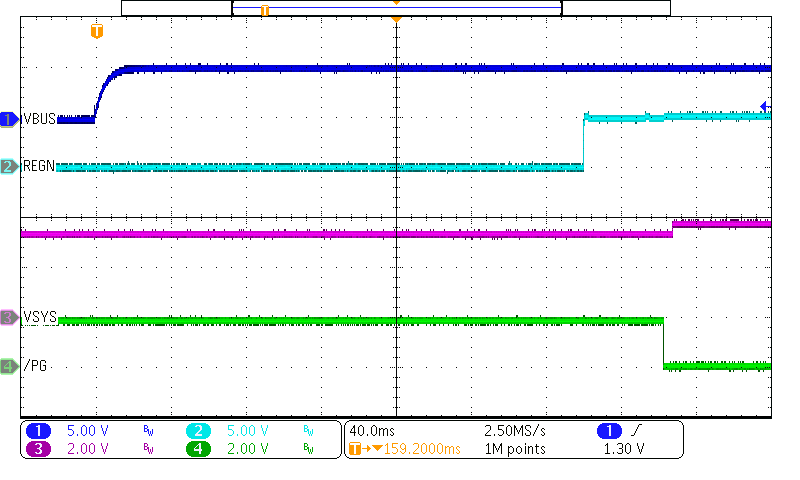The width and height of the screenshot is (800, 480).
Task: Select the channel 2 REGN waveform marker
Action: [9, 167]
